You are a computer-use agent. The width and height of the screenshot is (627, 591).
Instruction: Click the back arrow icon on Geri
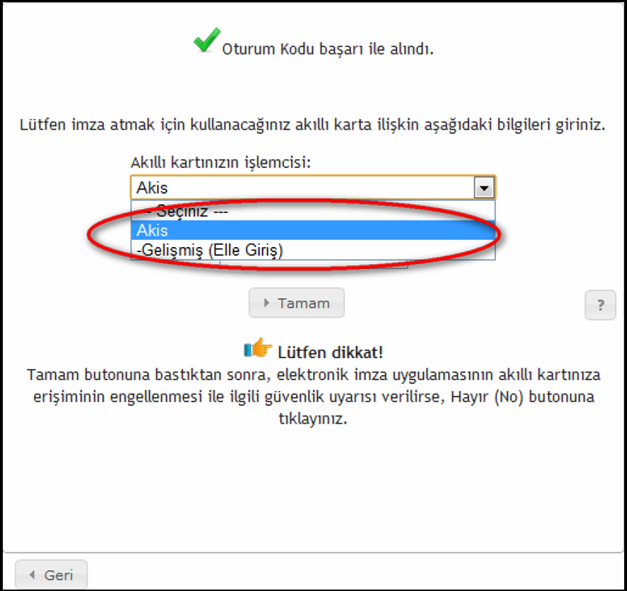32,575
